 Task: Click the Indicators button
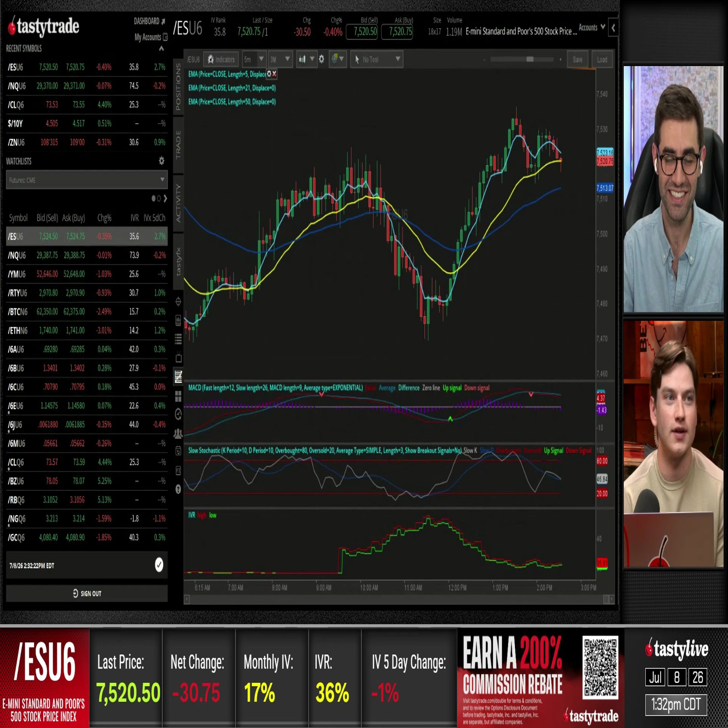coord(221,59)
